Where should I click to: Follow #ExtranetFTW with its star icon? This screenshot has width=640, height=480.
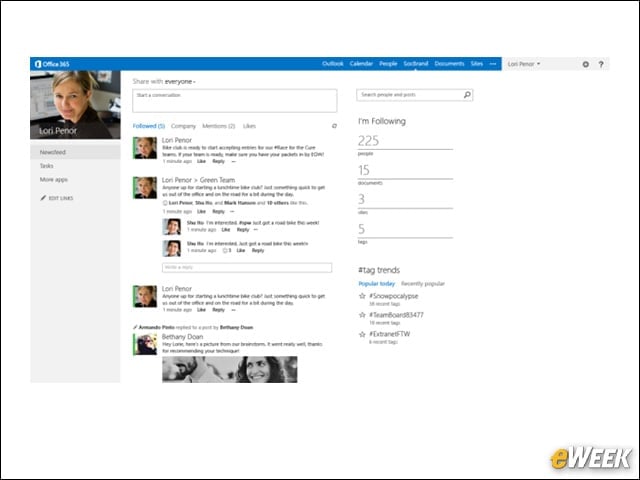point(362,334)
